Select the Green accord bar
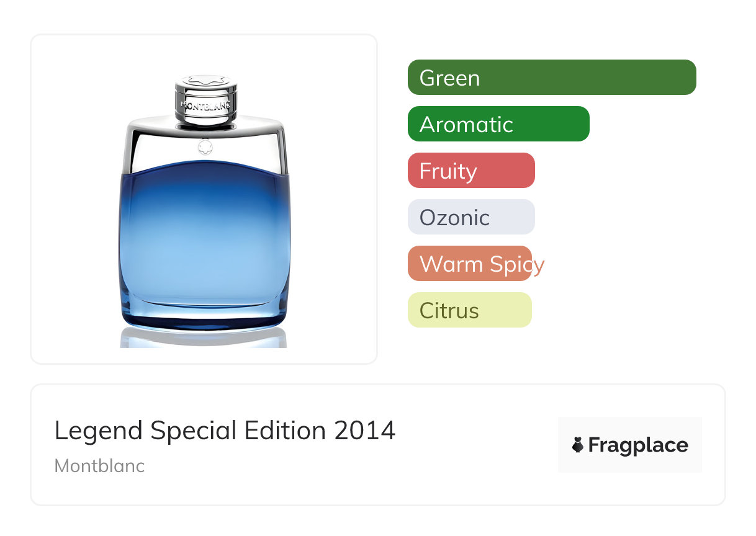The height and width of the screenshot is (536, 756). (551, 78)
